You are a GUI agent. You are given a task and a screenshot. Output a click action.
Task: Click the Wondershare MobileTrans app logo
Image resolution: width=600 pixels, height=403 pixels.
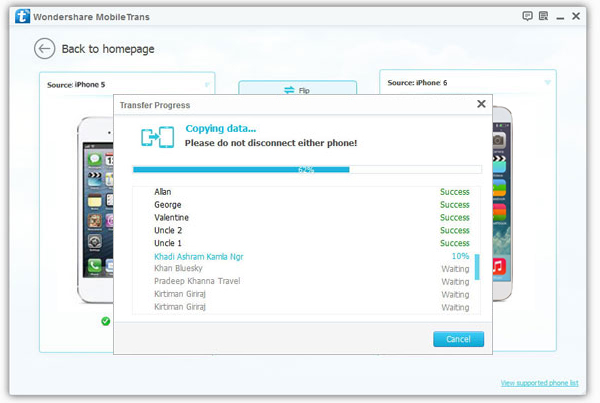tap(22, 16)
